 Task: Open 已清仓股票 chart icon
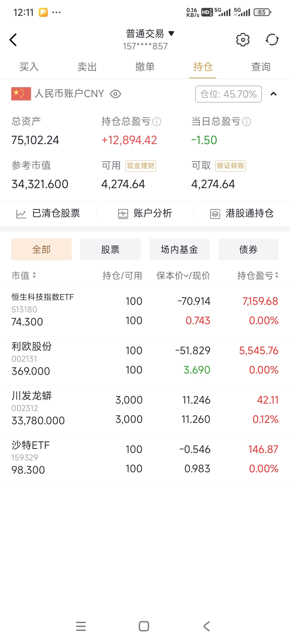pos(21,214)
